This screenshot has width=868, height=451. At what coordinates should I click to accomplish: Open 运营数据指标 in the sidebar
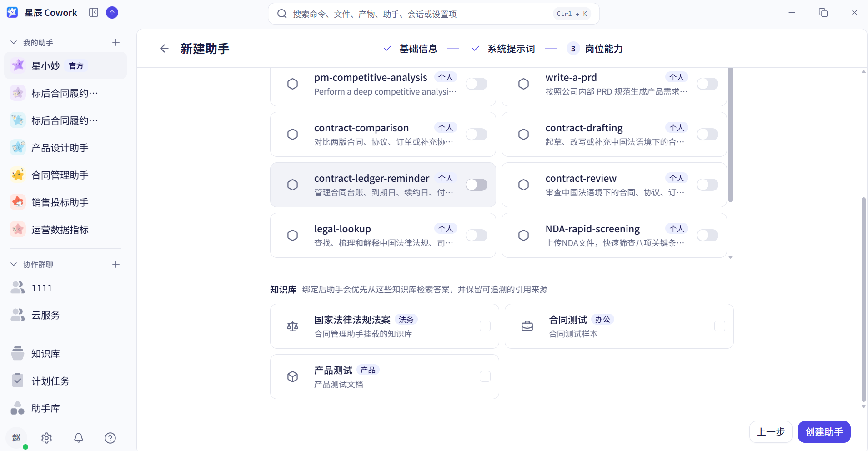(65, 230)
